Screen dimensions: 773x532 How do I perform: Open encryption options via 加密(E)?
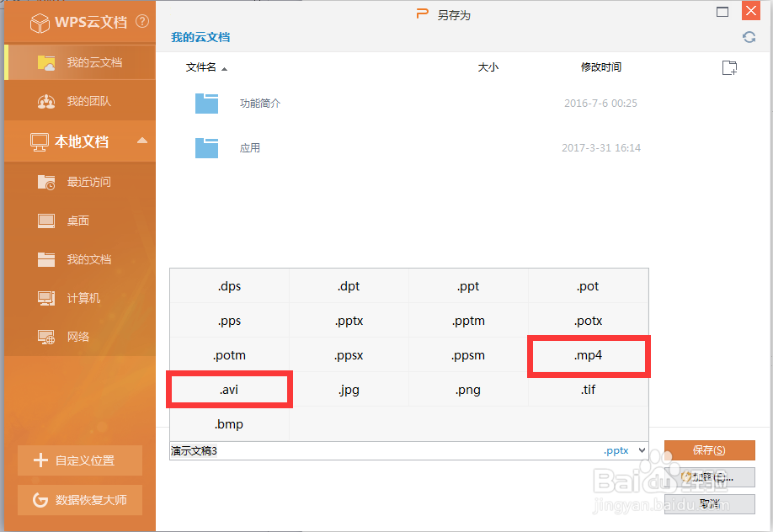pyautogui.click(x=709, y=477)
